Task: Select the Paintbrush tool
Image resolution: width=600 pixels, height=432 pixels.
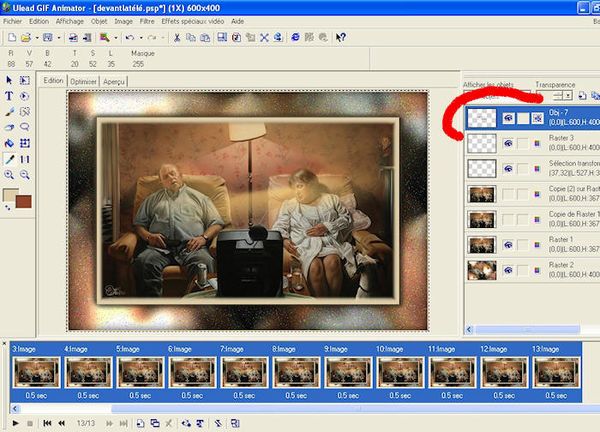Action: pyautogui.click(x=9, y=112)
